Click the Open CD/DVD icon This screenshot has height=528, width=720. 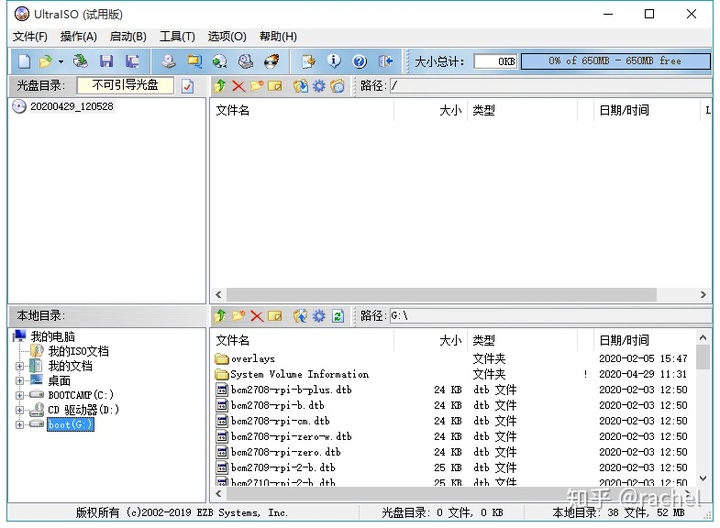(x=80, y=61)
